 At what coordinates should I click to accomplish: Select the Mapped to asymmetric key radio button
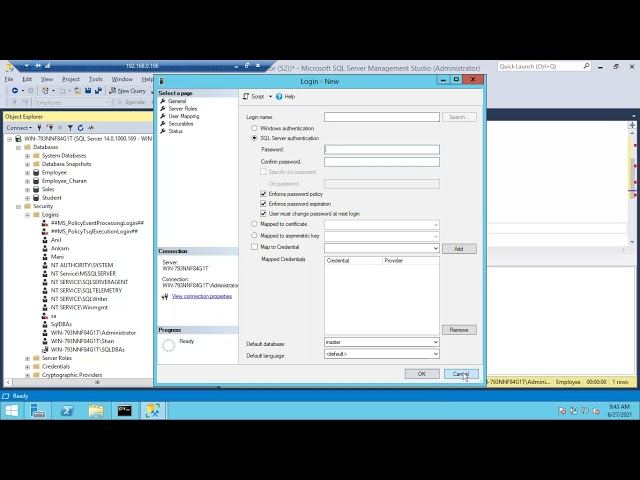[254, 236]
